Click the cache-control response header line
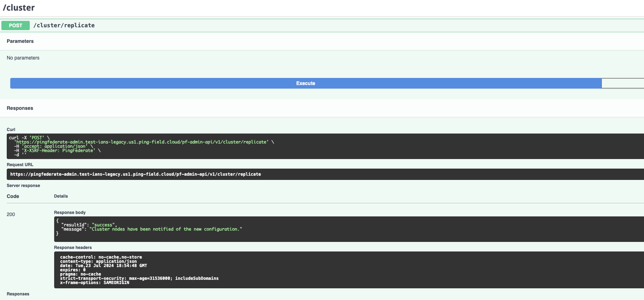This screenshot has height=300, width=644. (x=101, y=257)
